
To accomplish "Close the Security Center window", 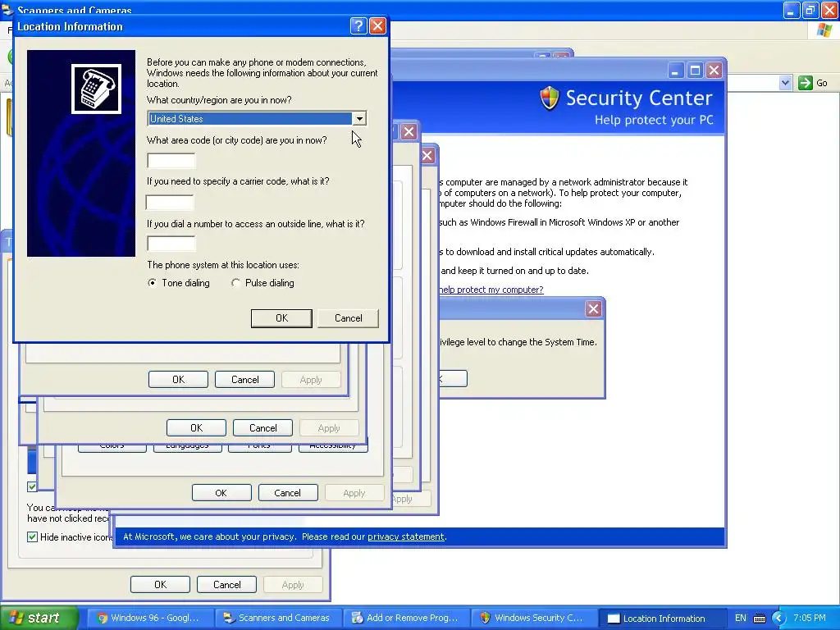I will [714, 71].
